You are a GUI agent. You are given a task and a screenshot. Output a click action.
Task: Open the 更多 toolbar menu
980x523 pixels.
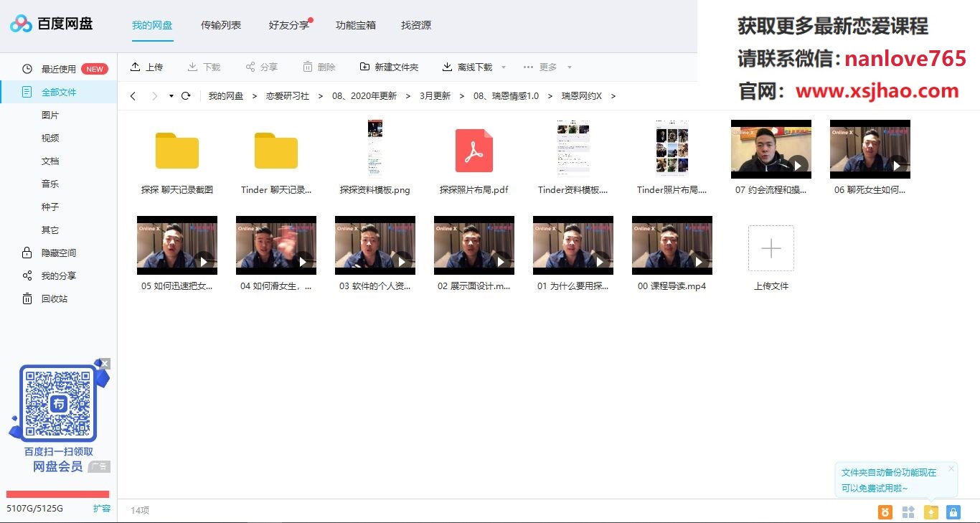547,67
